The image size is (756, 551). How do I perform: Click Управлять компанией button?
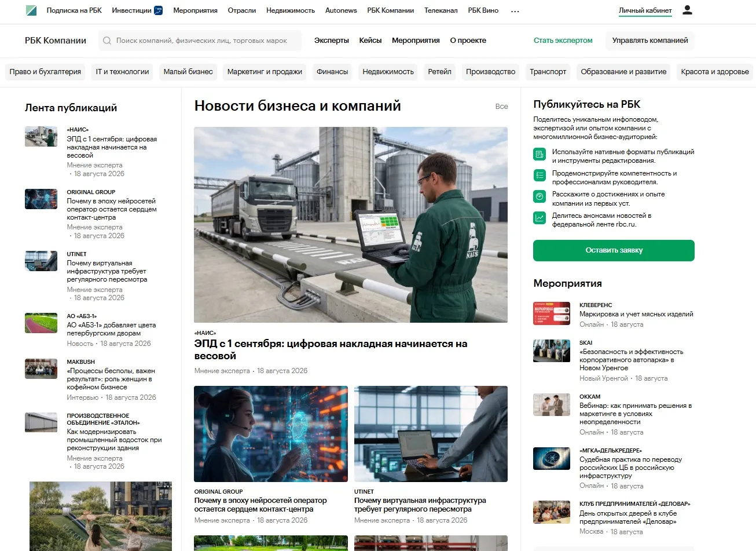650,41
